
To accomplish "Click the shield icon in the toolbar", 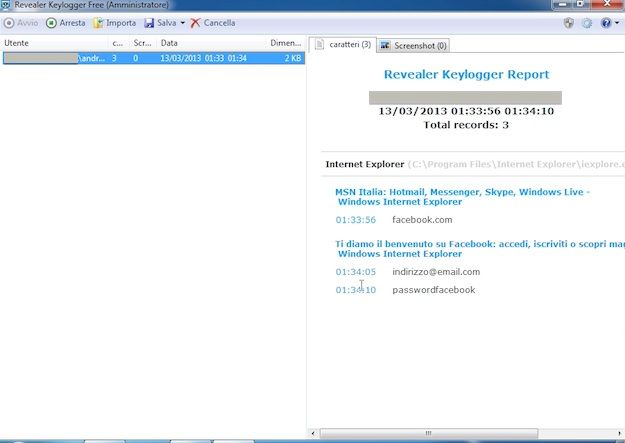I will coord(569,23).
